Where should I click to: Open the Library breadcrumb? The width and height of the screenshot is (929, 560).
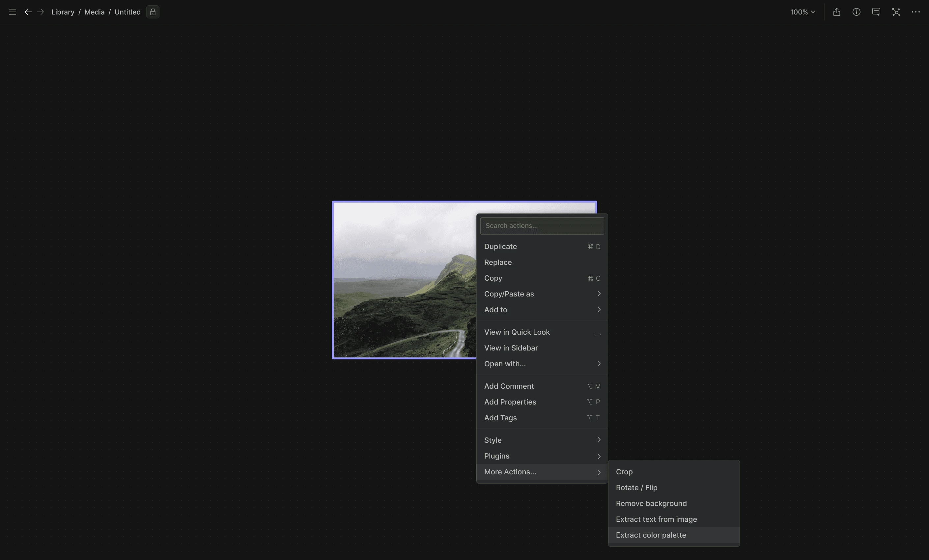click(63, 12)
